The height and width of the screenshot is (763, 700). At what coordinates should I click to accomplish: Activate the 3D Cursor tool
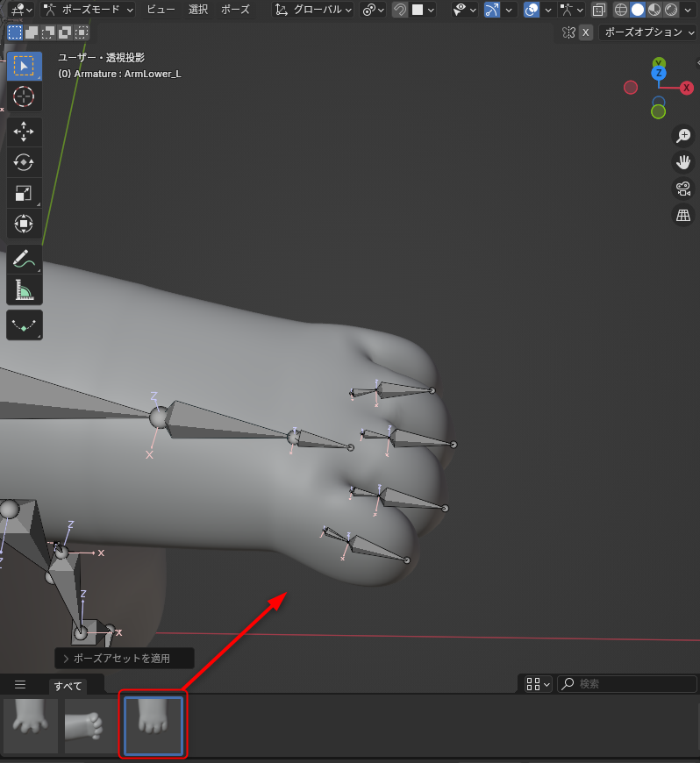click(24, 97)
